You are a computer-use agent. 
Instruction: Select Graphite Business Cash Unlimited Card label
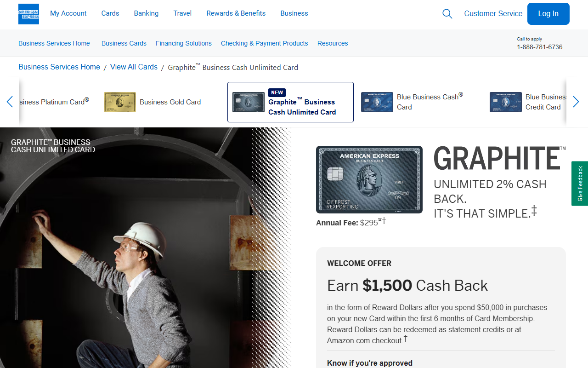click(x=302, y=107)
